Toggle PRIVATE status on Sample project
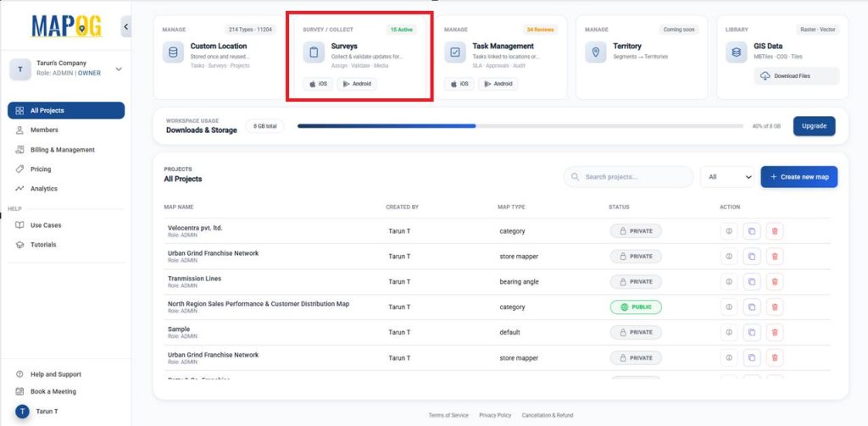Screen dimensions: 868x426 click(636, 333)
